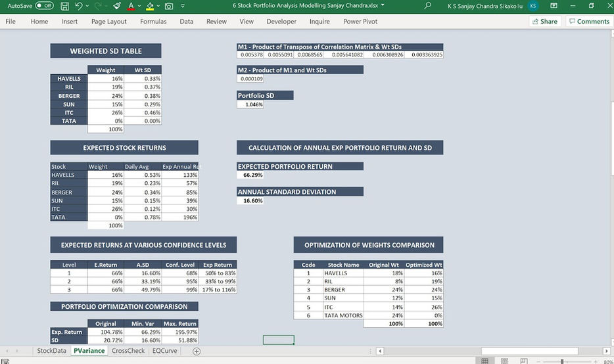Screen dimensions: 614x364
Task: Open Ribbon Display Options icon
Action: coord(554,6)
